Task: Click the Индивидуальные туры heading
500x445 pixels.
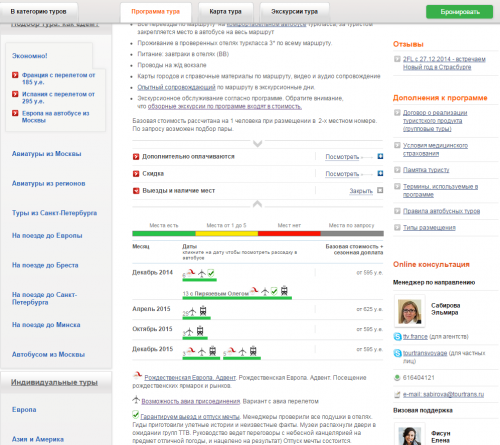Action: click(x=54, y=382)
